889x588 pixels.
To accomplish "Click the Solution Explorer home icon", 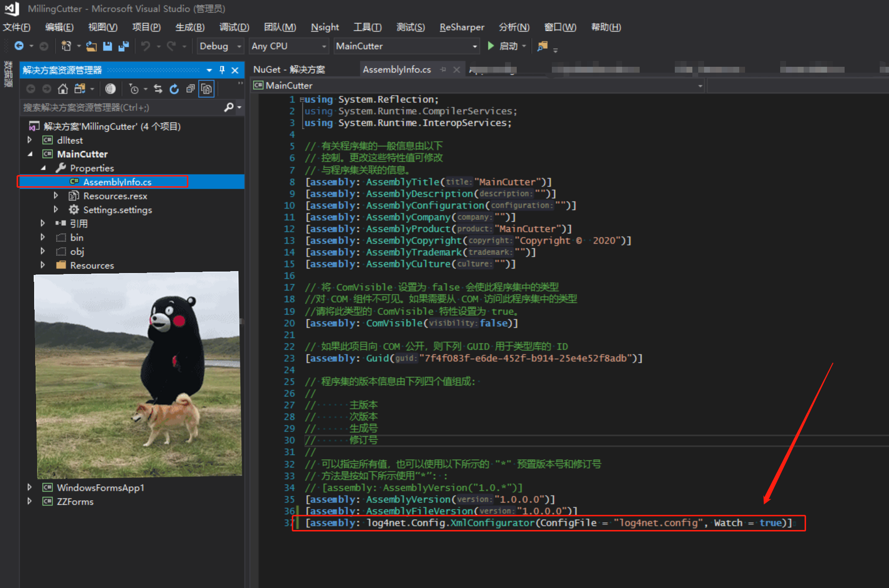I will point(62,88).
